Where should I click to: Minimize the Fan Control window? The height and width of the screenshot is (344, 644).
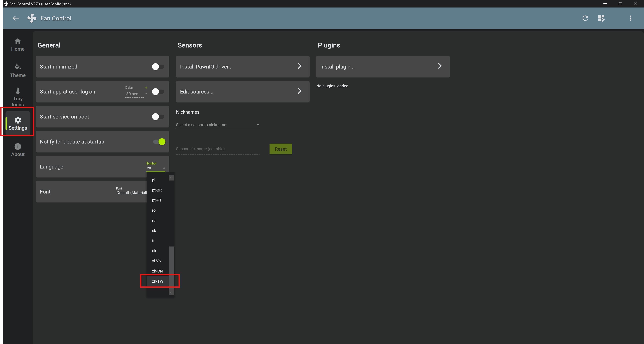pyautogui.click(x=605, y=3)
